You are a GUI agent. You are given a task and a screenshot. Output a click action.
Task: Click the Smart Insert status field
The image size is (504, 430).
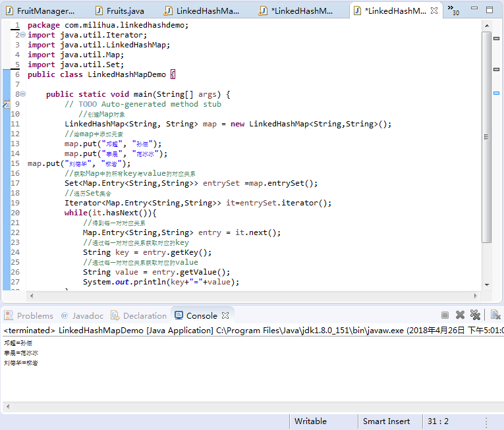tap(386, 421)
